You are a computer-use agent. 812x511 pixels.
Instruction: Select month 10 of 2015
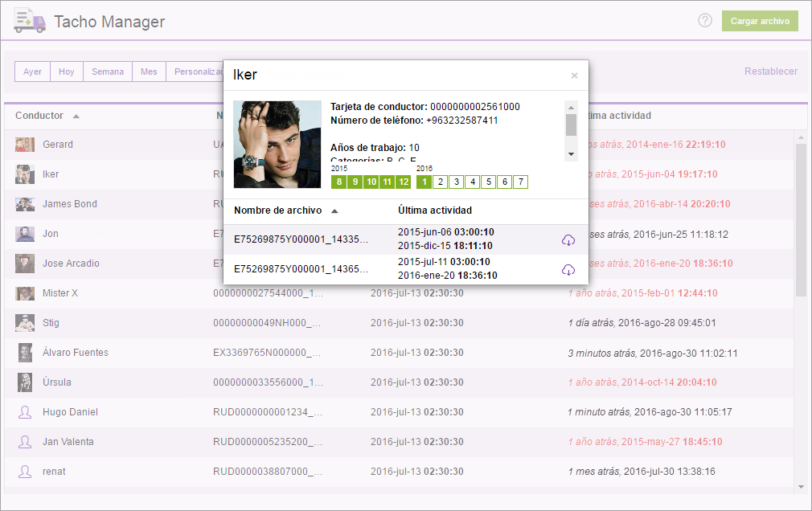click(x=371, y=182)
